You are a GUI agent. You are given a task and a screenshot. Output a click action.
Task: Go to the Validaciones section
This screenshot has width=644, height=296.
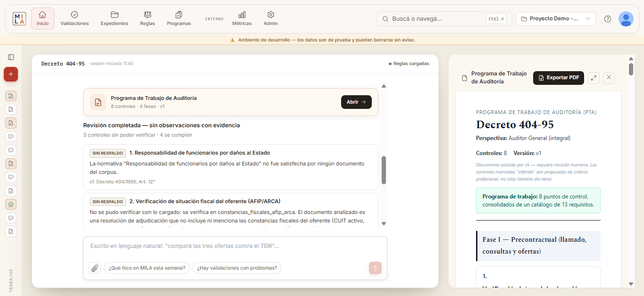(75, 19)
